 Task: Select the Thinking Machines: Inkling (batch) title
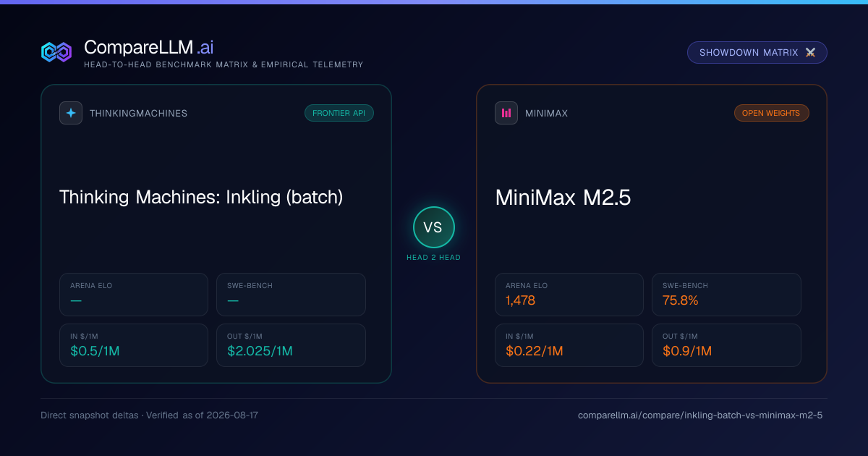tap(201, 197)
